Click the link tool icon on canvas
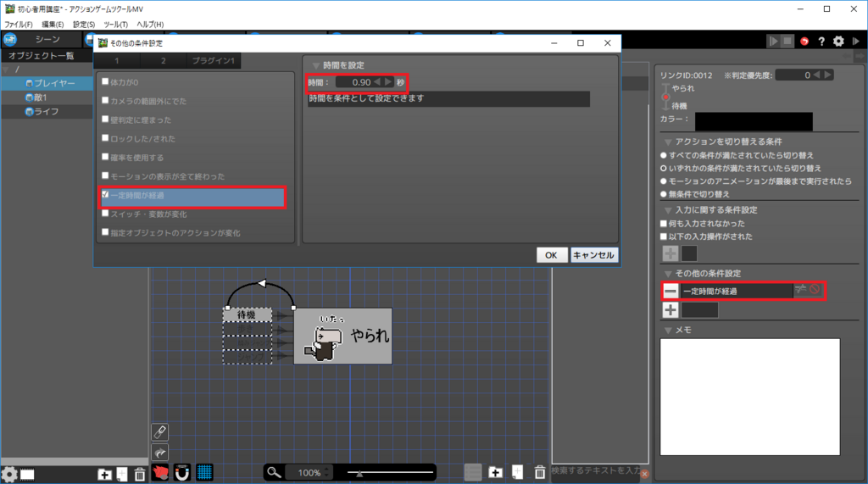This screenshot has height=484, width=868. pos(160,432)
